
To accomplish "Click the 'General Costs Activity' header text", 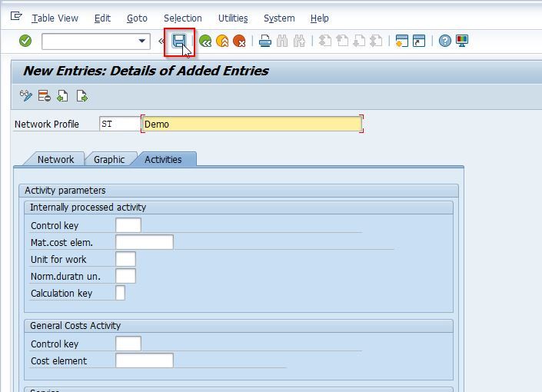I will tap(75, 325).
